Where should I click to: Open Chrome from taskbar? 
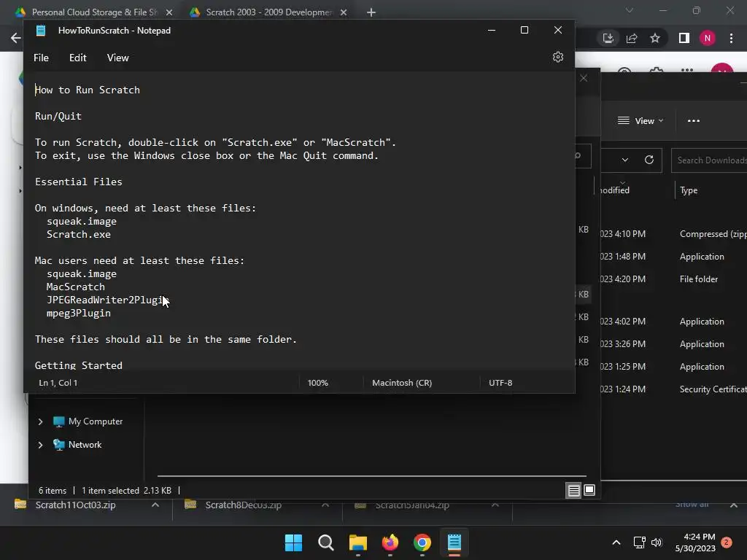tap(422, 542)
